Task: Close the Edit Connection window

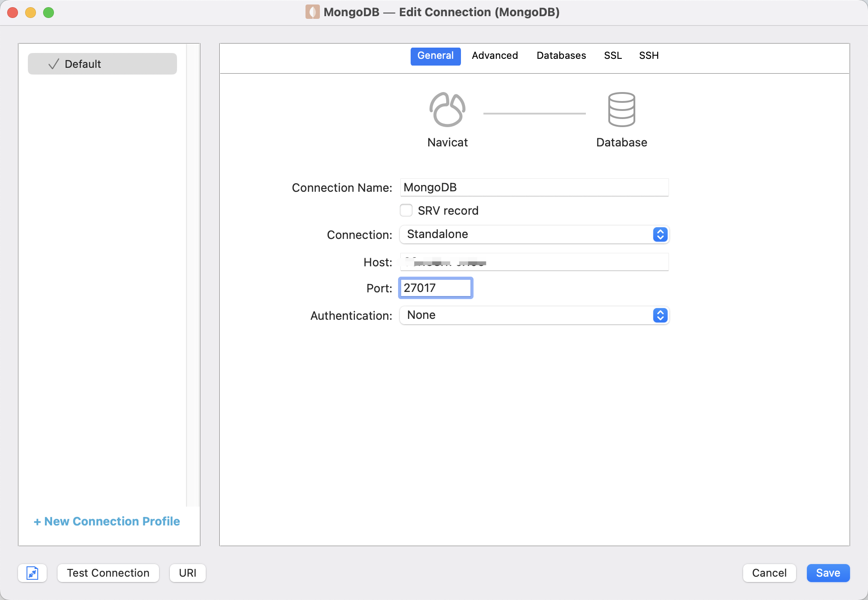Action: click(x=13, y=13)
